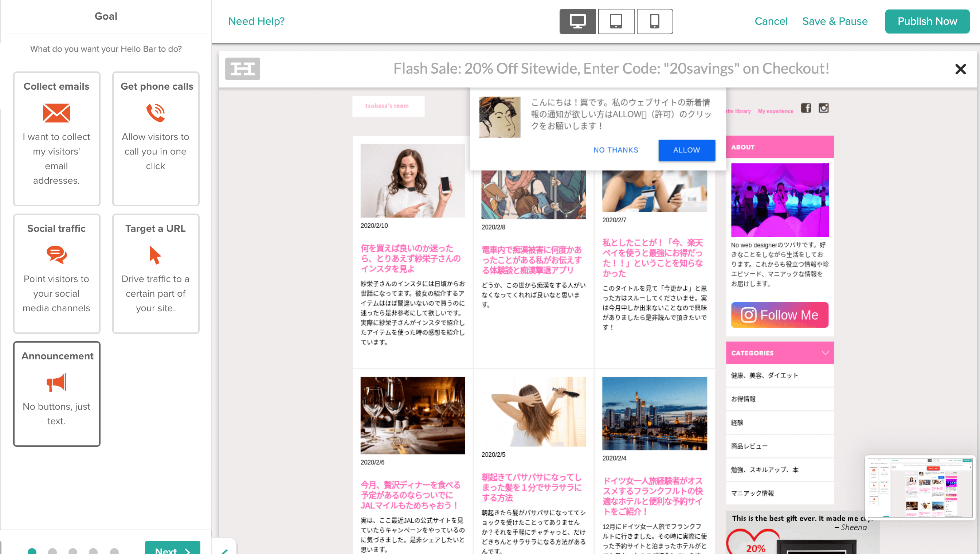Open the 健康、美容、ダイエット category
The width and height of the screenshot is (980, 554).
780,375
